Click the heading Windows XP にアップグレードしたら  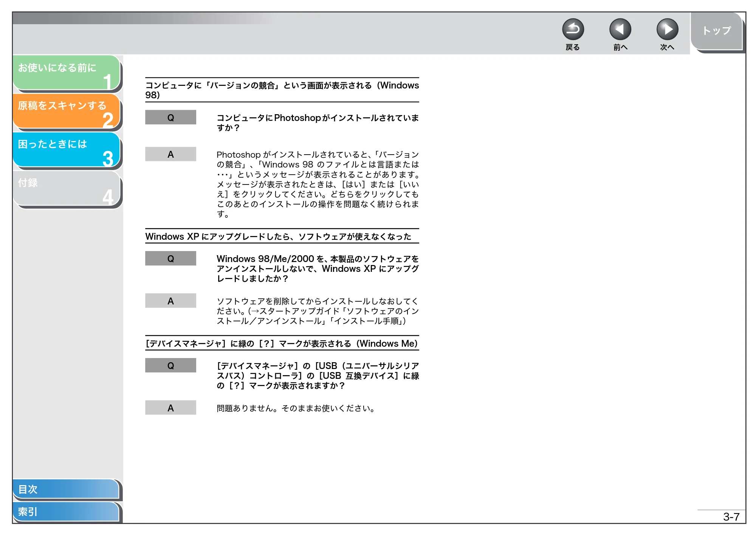278,237
